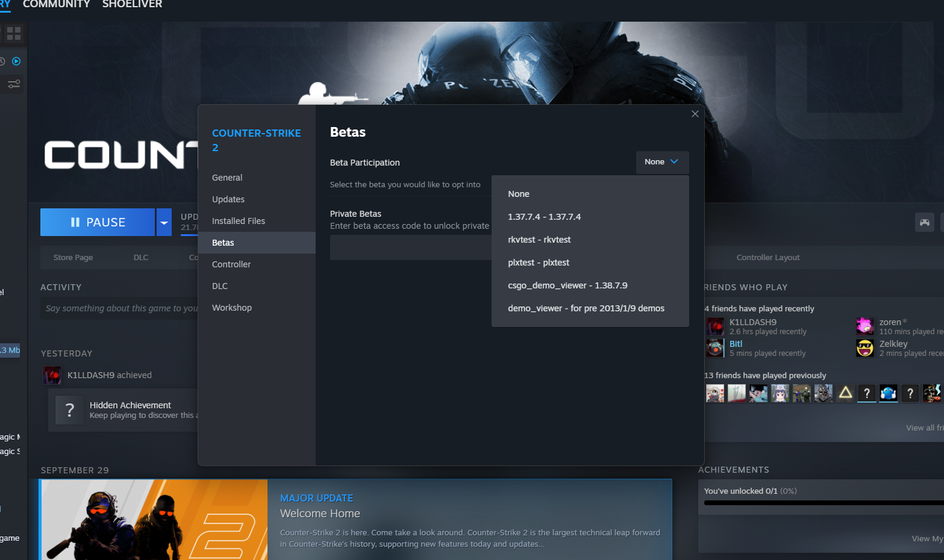
Task: Expand the arrow next to Pause button
Action: click(x=164, y=222)
